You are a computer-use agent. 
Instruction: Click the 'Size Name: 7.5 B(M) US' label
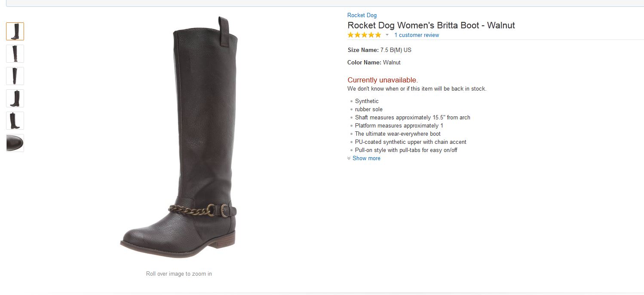click(x=379, y=50)
